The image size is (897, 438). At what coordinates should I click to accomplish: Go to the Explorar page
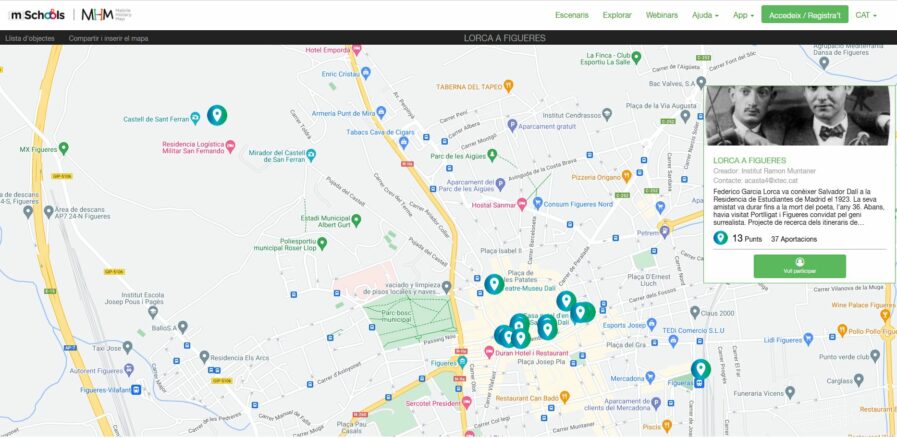[617, 15]
